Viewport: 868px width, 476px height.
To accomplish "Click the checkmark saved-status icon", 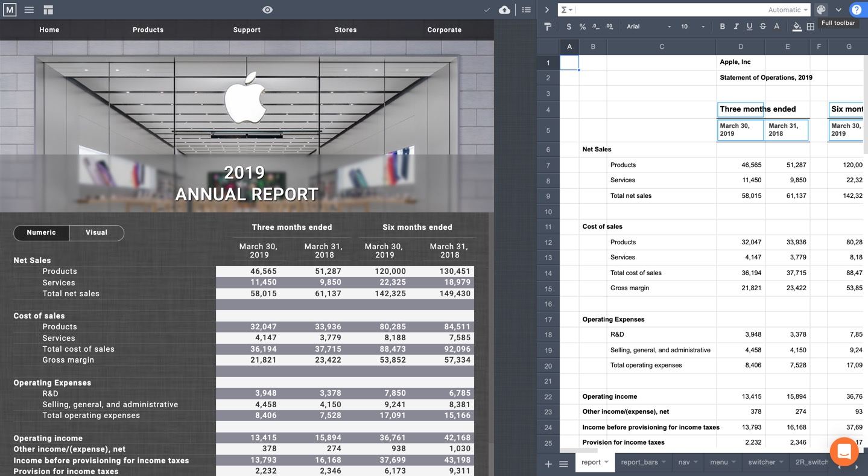I will click(487, 10).
